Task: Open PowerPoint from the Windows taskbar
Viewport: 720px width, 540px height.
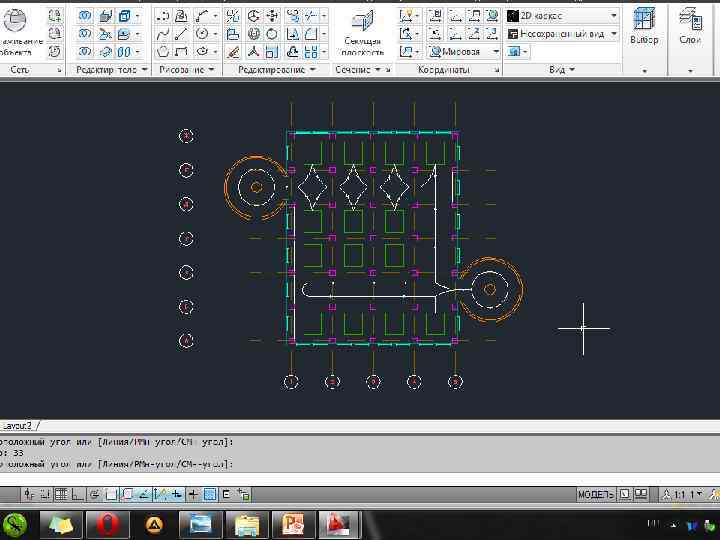Action: tap(293, 524)
